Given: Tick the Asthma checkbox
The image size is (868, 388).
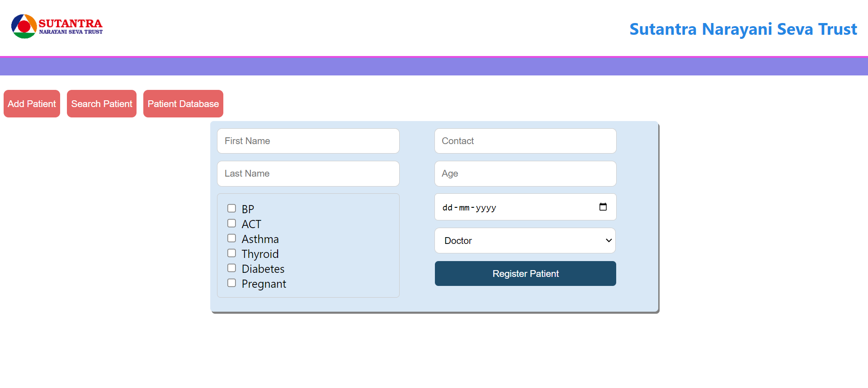Looking at the screenshot, I should (231, 238).
